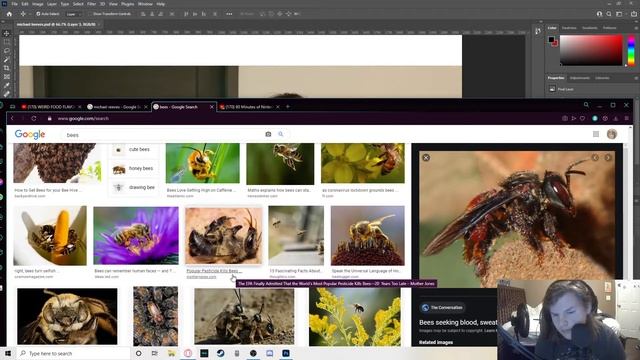Open the Color panel options menu
The width and height of the screenshot is (640, 360).
pos(636,28)
